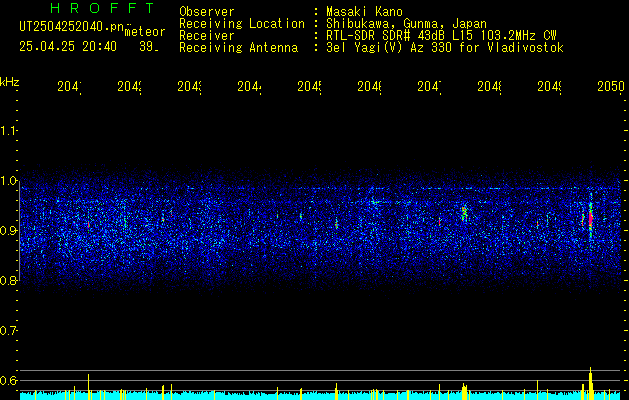
Task: Click the 0.7 frequency axis label
Action: [x=8, y=330]
